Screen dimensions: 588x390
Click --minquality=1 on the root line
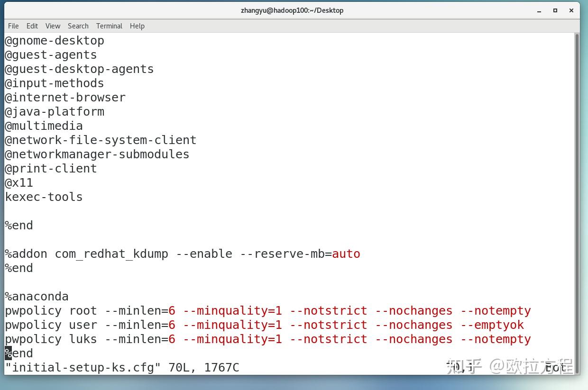click(x=232, y=311)
